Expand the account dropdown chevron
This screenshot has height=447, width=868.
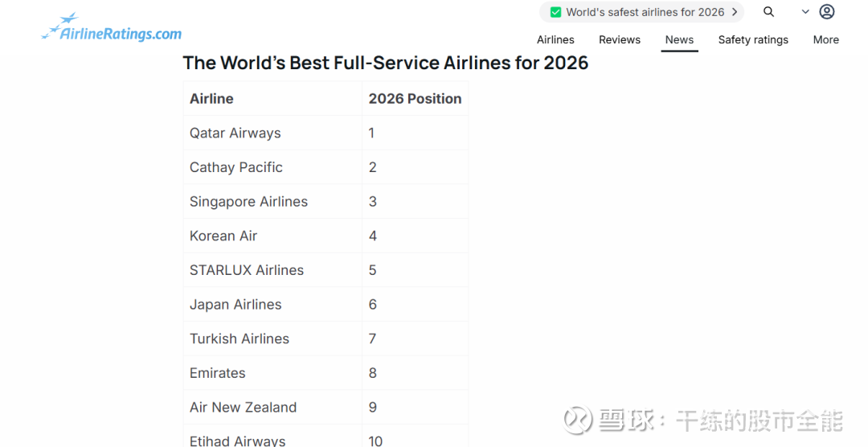805,12
